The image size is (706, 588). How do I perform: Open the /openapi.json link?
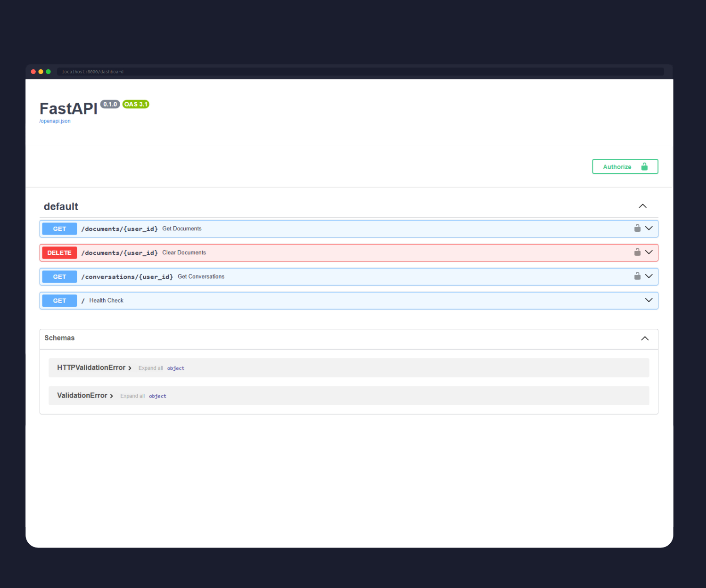pyautogui.click(x=55, y=122)
